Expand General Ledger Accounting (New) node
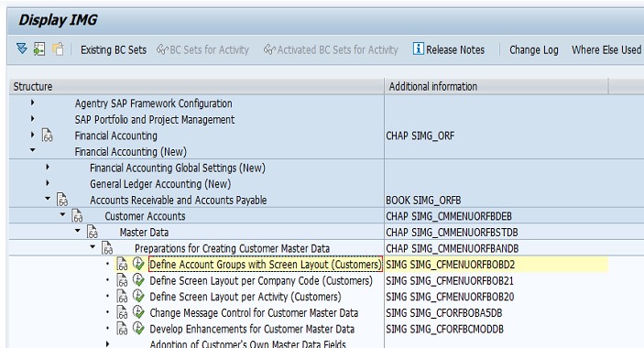Screen dimensions: 644x348 coord(48,183)
